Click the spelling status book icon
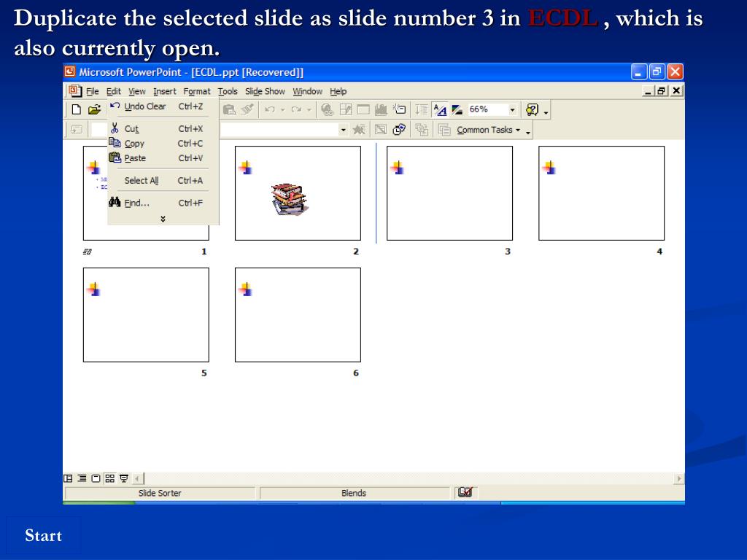The width and height of the screenshot is (747, 560). (x=465, y=492)
